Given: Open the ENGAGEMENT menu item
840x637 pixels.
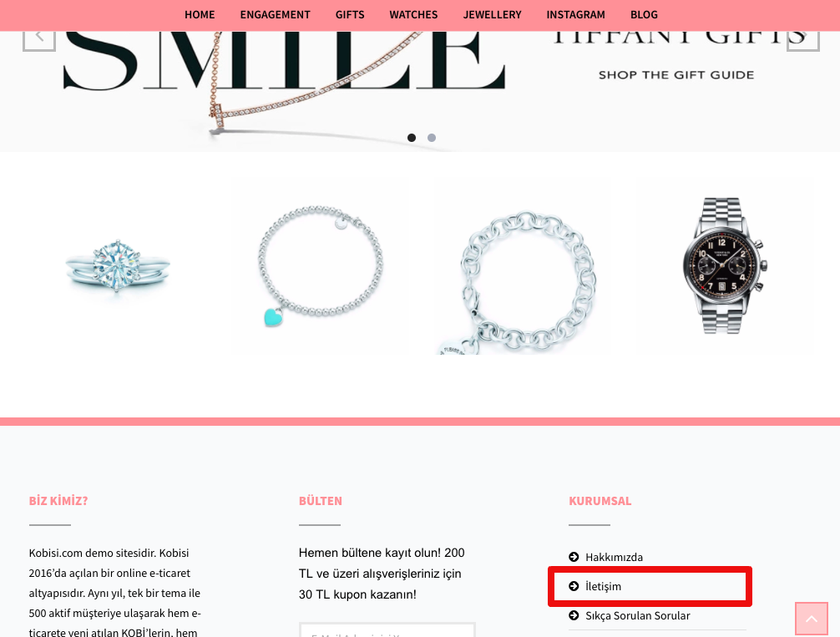Looking at the screenshot, I should (275, 14).
